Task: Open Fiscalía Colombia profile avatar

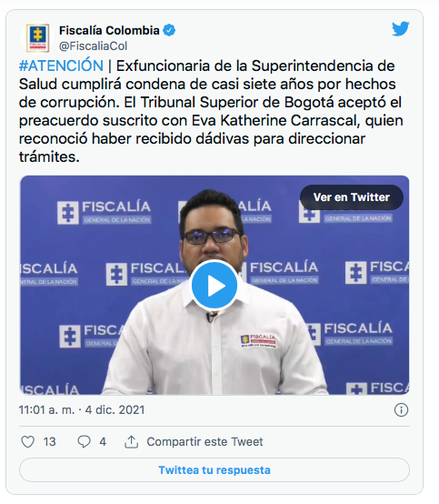Action: [37, 37]
